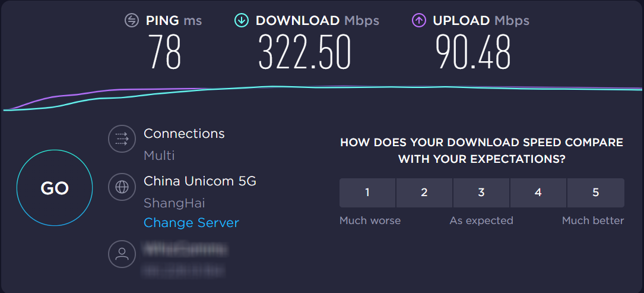Click the speed graph line
This screenshot has width=644, height=293.
click(322, 87)
